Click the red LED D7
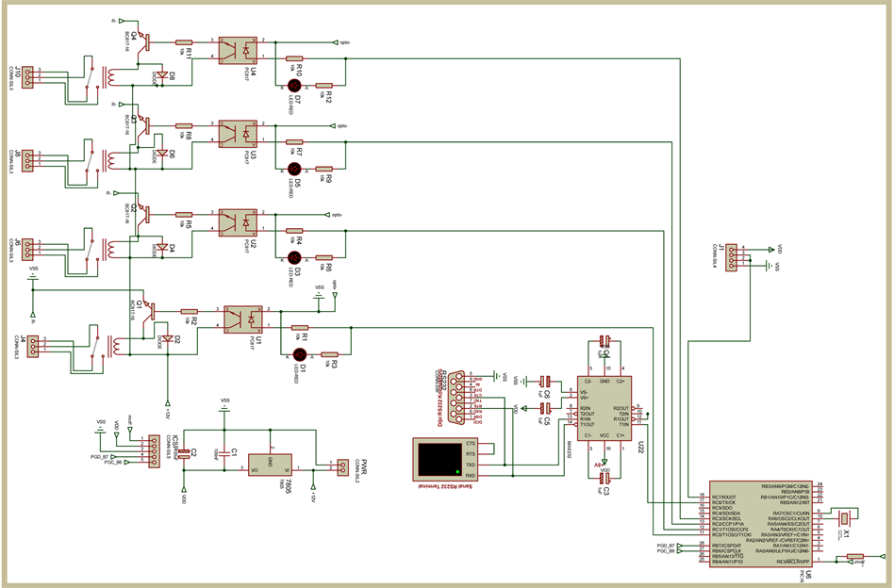The height and width of the screenshot is (588, 894). pos(294,85)
